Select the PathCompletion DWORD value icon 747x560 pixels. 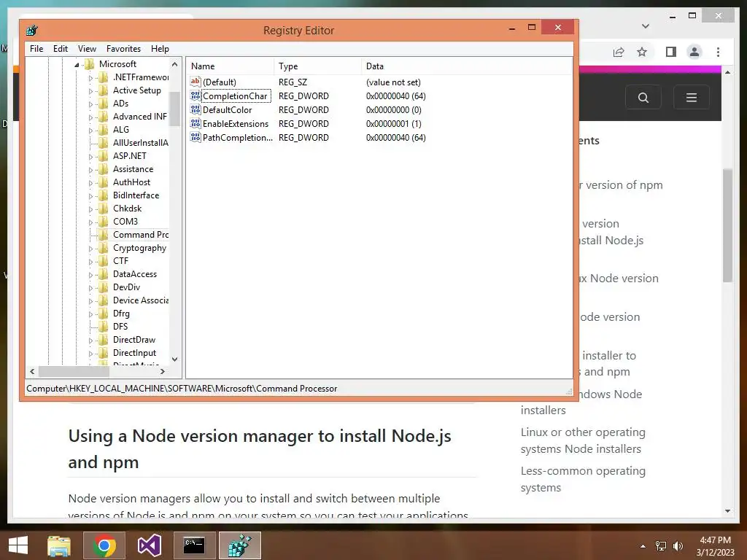coord(196,137)
